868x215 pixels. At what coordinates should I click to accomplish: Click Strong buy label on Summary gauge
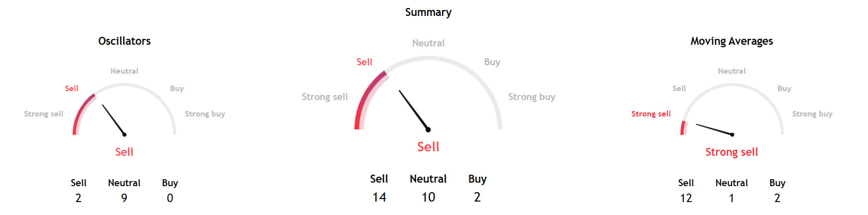pyautogui.click(x=532, y=97)
